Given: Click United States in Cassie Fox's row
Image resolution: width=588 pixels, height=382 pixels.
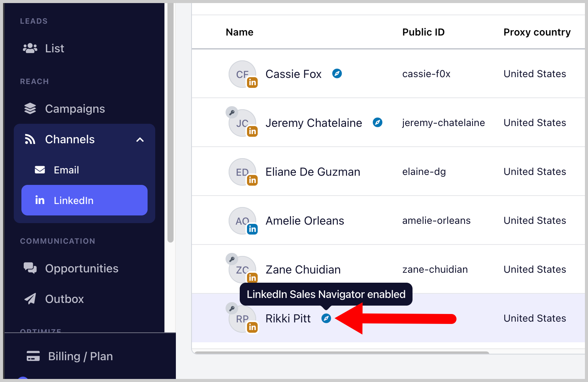Looking at the screenshot, I should click(x=534, y=74).
